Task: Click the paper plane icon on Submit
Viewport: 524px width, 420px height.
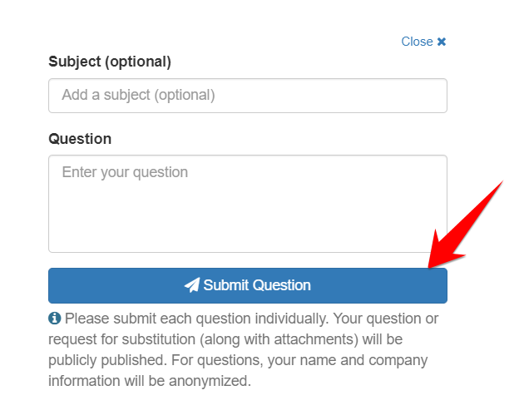Action: click(x=192, y=285)
